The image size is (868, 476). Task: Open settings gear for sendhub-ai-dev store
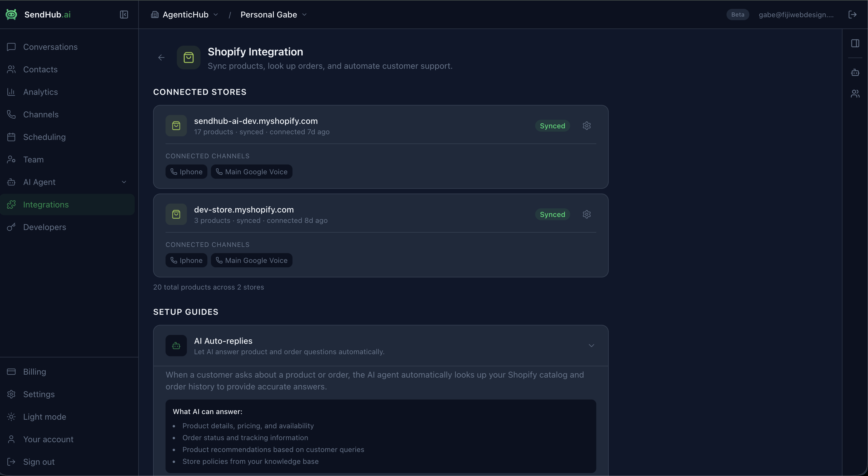point(587,126)
